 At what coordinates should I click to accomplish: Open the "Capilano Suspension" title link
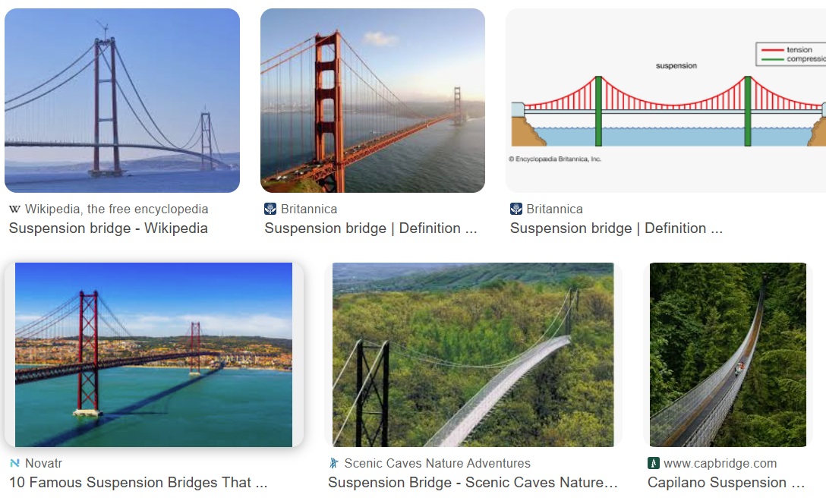tap(726, 483)
